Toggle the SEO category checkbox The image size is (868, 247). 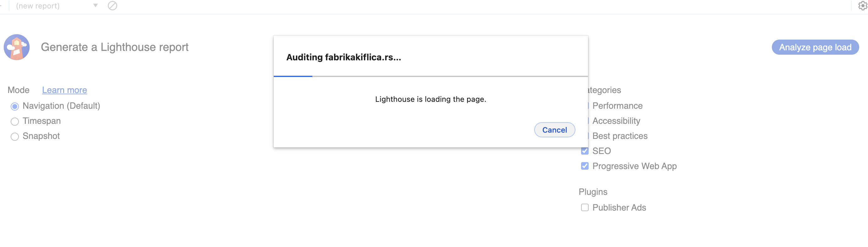pyautogui.click(x=585, y=151)
